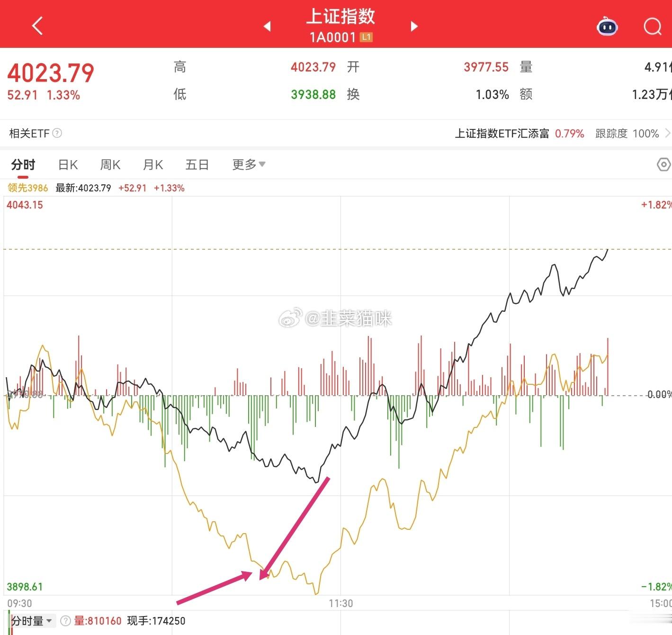The image size is (672, 635).
Task: Open the robot assistant icon
Action: pyautogui.click(x=607, y=27)
